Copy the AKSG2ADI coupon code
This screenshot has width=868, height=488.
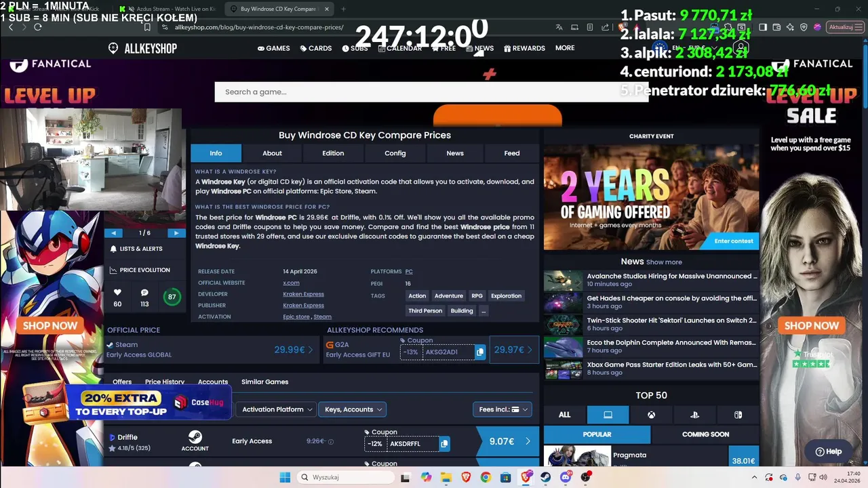click(480, 352)
